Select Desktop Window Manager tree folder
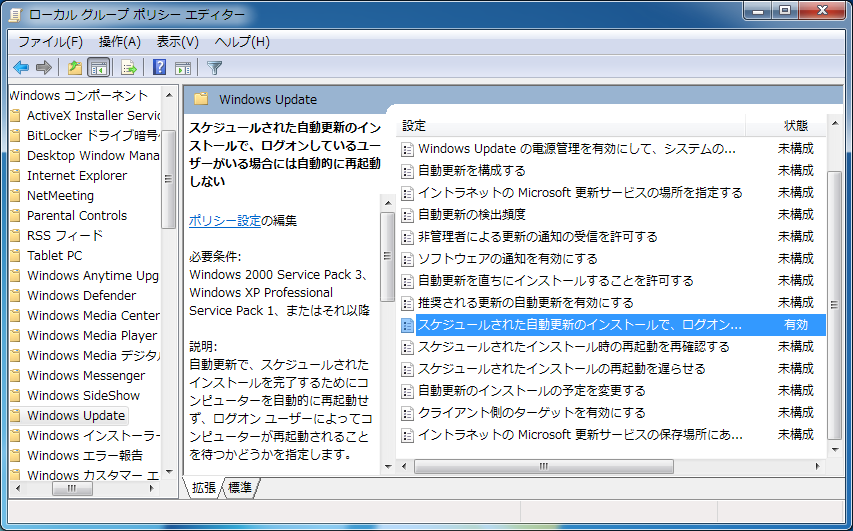 click(93, 156)
